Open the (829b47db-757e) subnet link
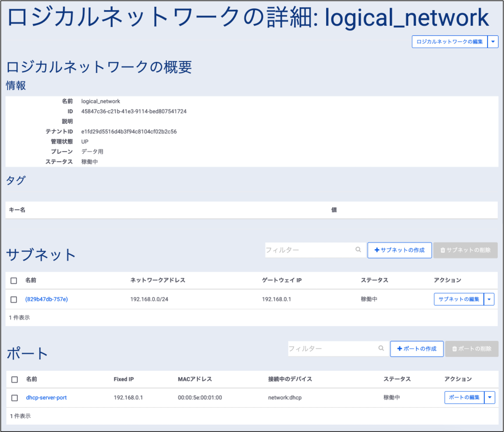504x432 pixels. [x=47, y=299]
